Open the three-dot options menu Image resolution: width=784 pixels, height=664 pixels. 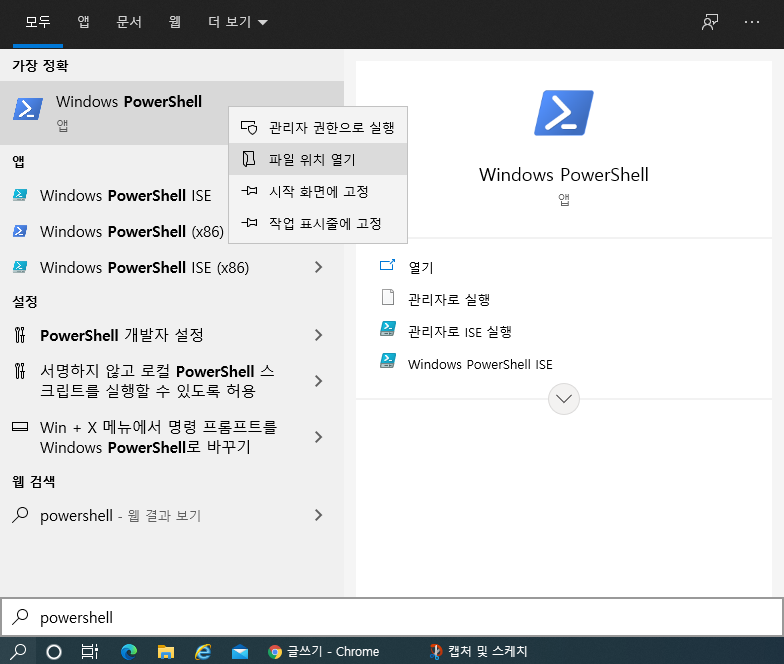click(x=752, y=22)
